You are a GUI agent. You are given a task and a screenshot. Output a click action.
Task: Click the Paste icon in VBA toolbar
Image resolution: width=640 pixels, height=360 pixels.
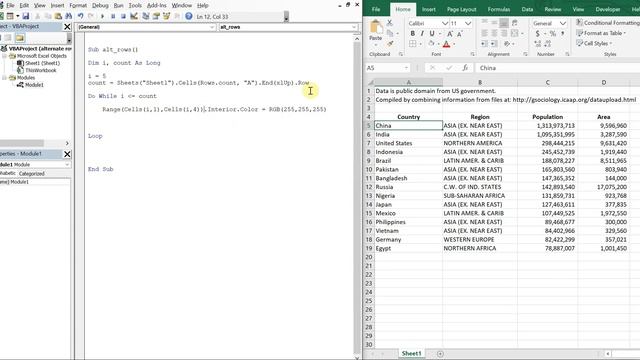pyautogui.click(x=58, y=16)
